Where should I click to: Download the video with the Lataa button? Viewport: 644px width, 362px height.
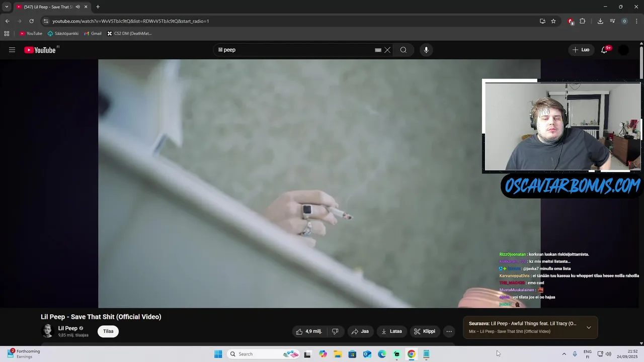(x=392, y=331)
